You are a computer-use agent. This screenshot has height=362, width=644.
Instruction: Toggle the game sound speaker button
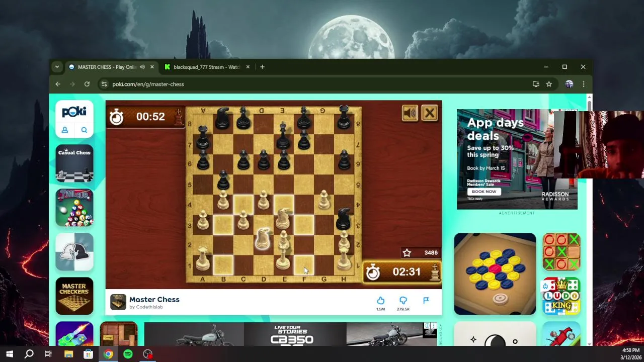tap(410, 113)
